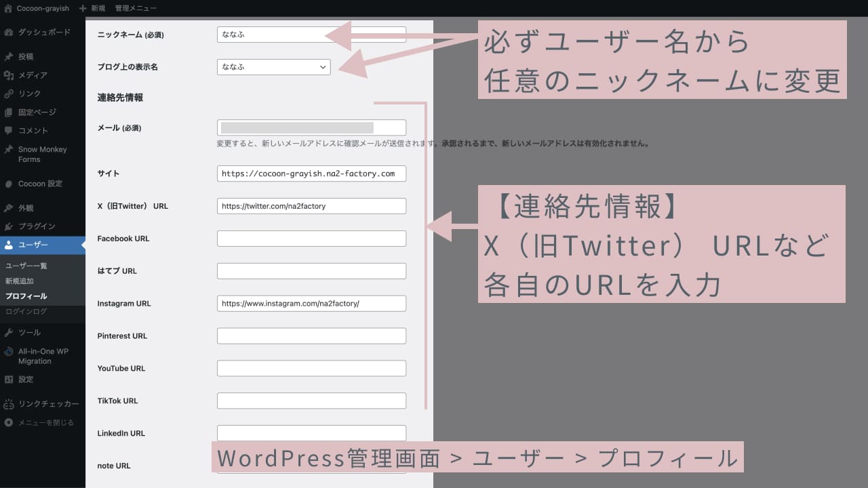Viewport: 868px width, 488px height.
Task: Click the Dashboard gauge icon in sidebar
Action: [x=9, y=32]
